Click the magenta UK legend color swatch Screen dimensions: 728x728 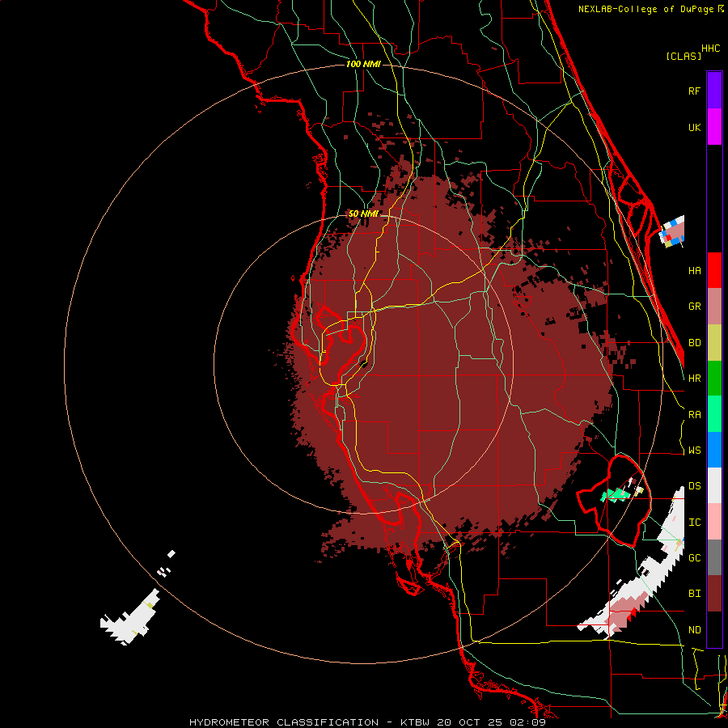tap(714, 127)
